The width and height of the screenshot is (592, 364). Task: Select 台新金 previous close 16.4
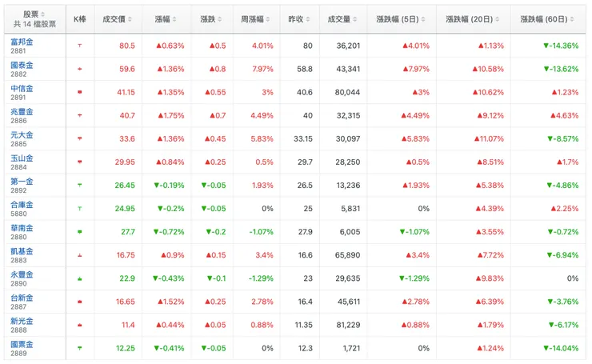tap(306, 302)
